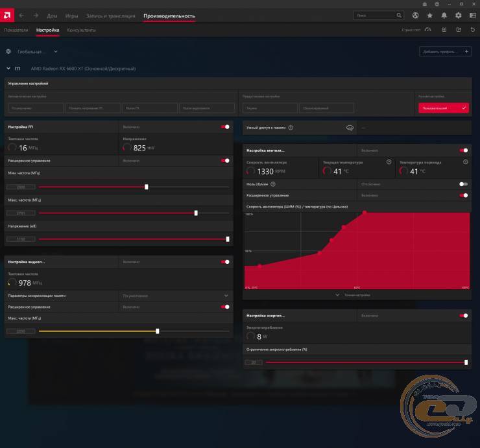
Task: Click Добавить профиль button
Action: 445,52
